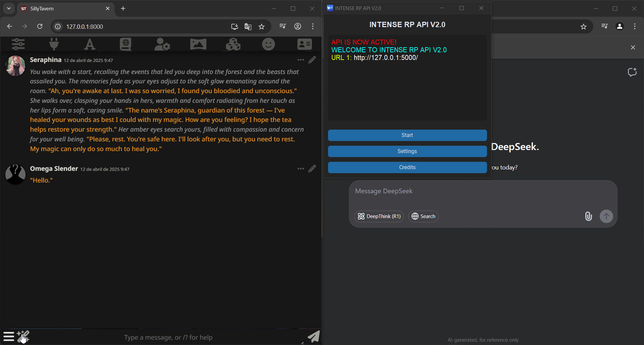Open a new browser tab
Image resolution: width=644 pixels, height=345 pixels.
click(x=123, y=8)
